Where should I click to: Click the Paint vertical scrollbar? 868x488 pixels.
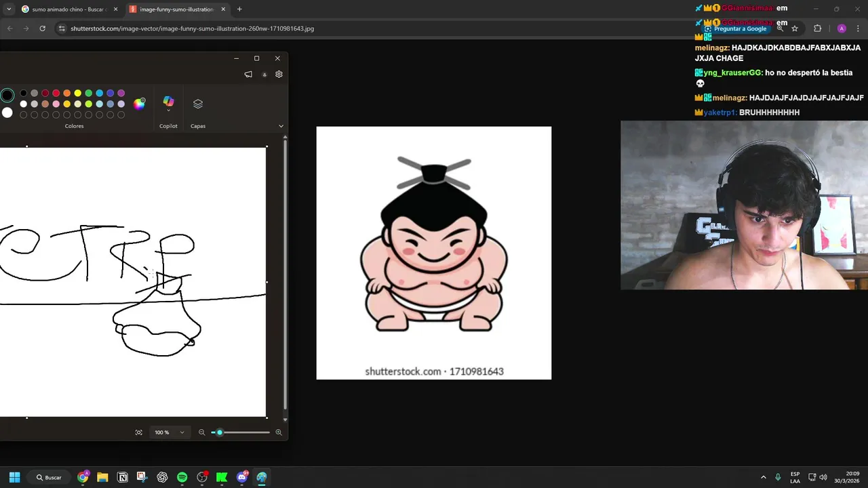(x=285, y=274)
